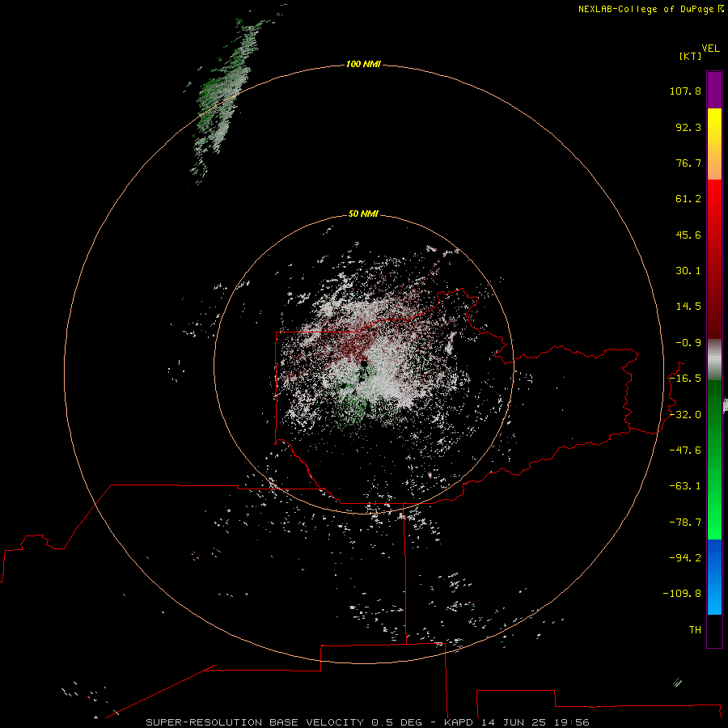Click the -109.8 legend value
Image resolution: width=728 pixels, height=728 pixels.
(682, 594)
